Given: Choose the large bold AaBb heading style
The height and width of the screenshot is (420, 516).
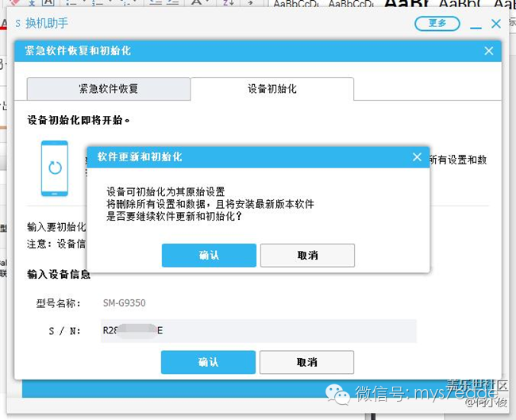Looking at the screenshot, I should [406, 4].
